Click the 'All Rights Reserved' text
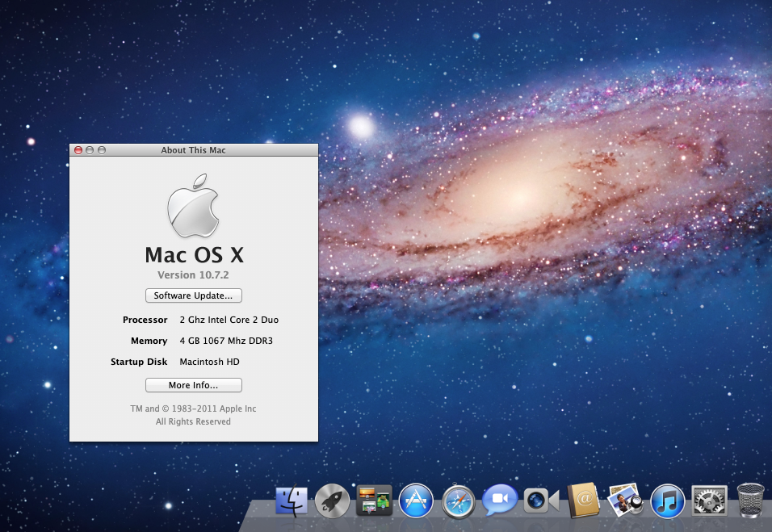 tap(193, 421)
